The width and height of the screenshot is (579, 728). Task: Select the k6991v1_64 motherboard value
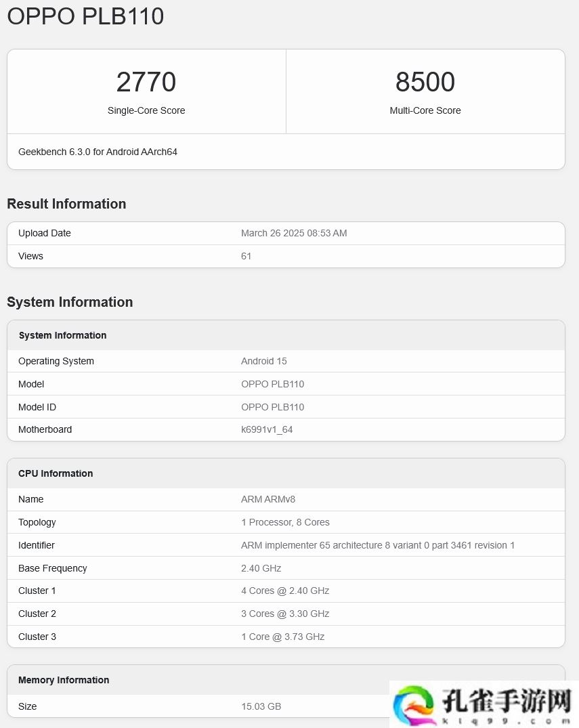pyautogui.click(x=267, y=429)
